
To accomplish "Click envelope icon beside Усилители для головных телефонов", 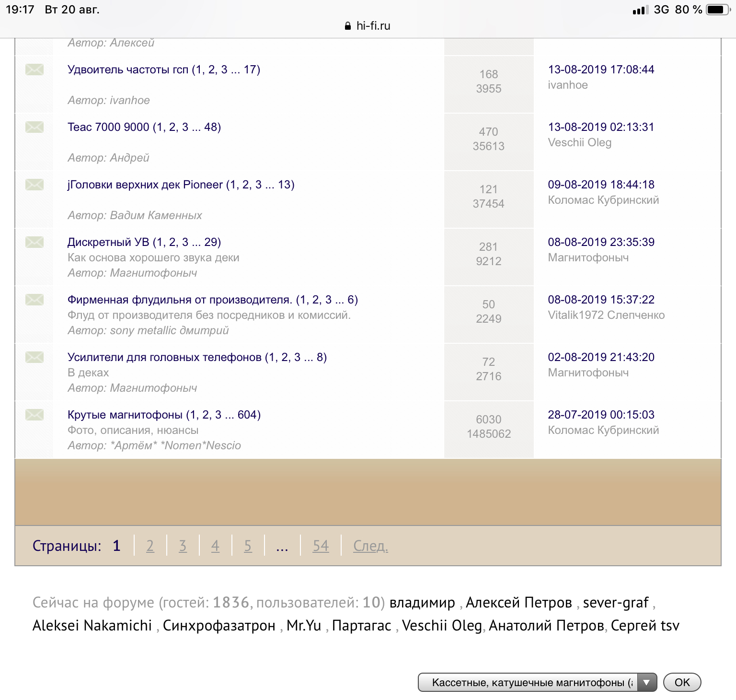I will click(34, 357).
